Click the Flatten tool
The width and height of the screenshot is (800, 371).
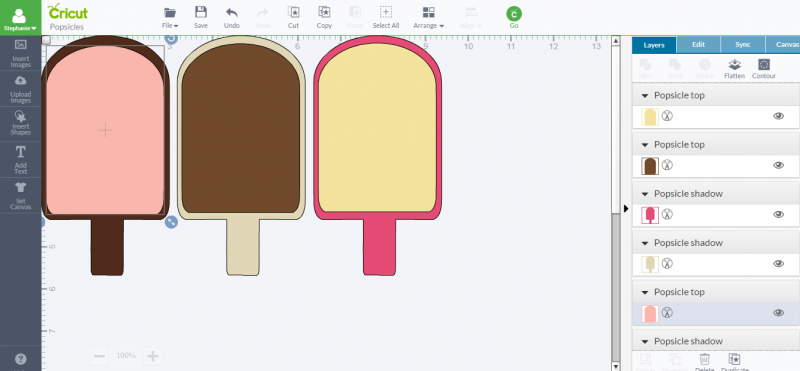734,69
